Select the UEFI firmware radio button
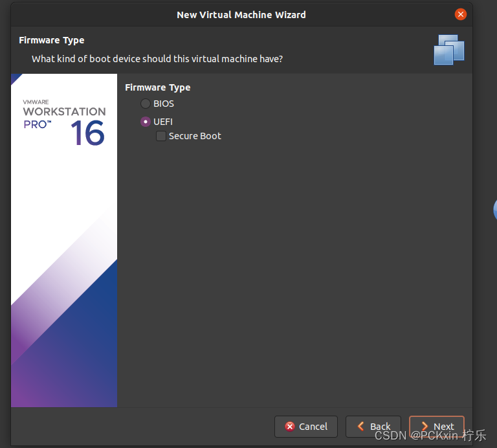 (x=146, y=122)
